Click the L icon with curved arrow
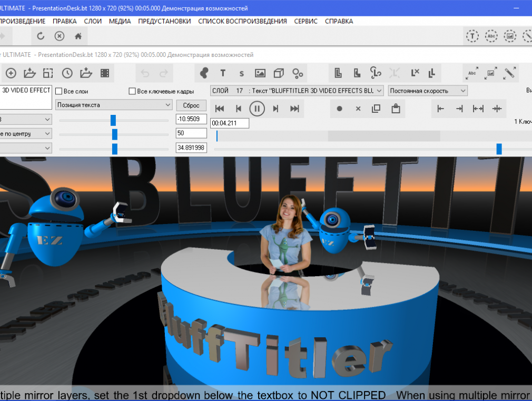The height and width of the screenshot is (401, 532). pos(376,73)
